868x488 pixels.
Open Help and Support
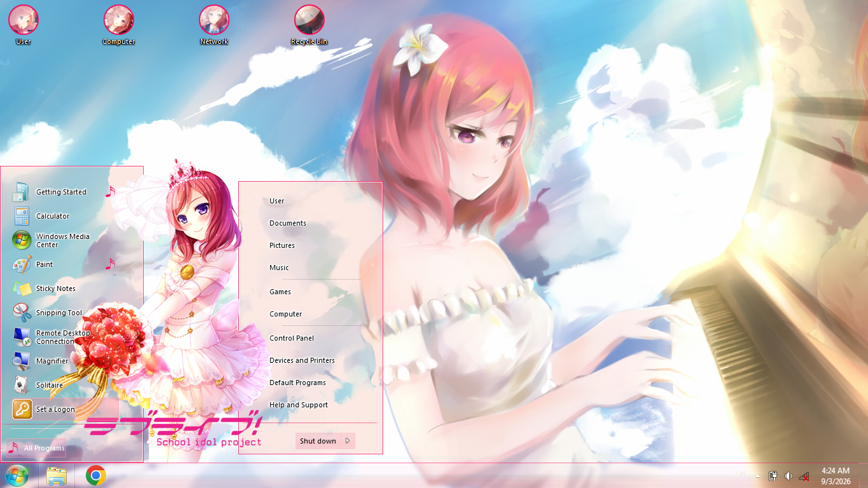click(299, 405)
